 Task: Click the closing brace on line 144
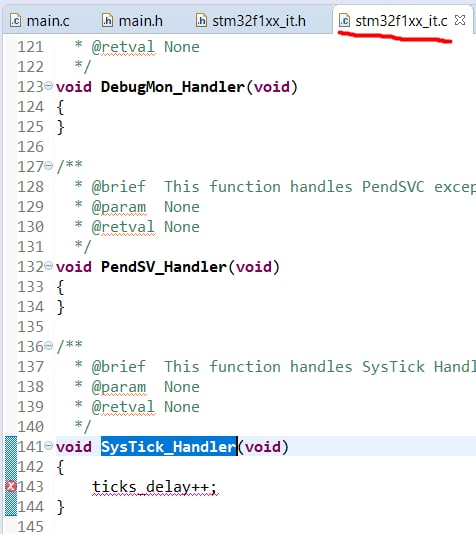pos(60,507)
